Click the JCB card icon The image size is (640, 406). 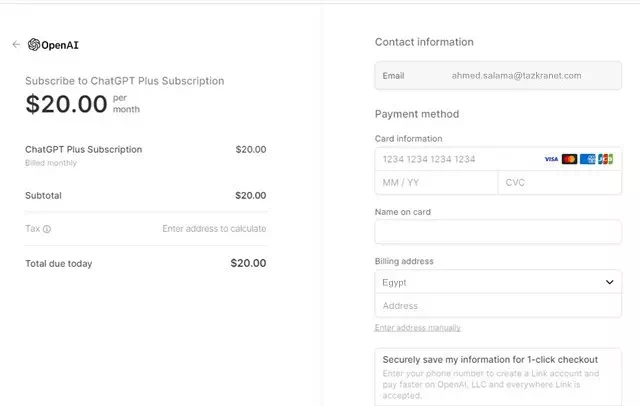coord(605,159)
